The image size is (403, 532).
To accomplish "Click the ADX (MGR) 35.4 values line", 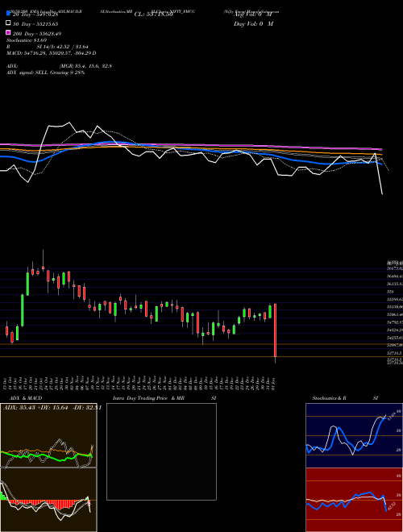I will (59, 66).
